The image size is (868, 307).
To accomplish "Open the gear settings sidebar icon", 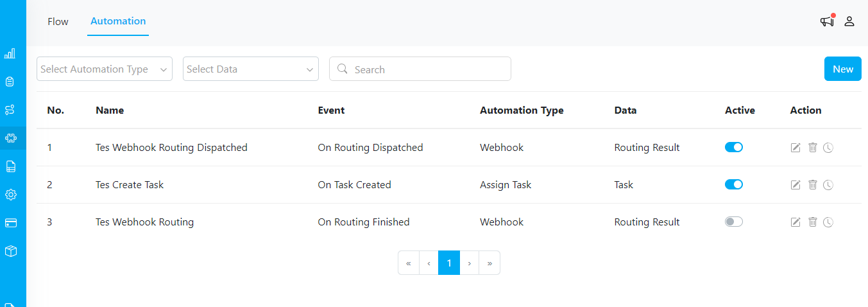I will tap(10, 195).
